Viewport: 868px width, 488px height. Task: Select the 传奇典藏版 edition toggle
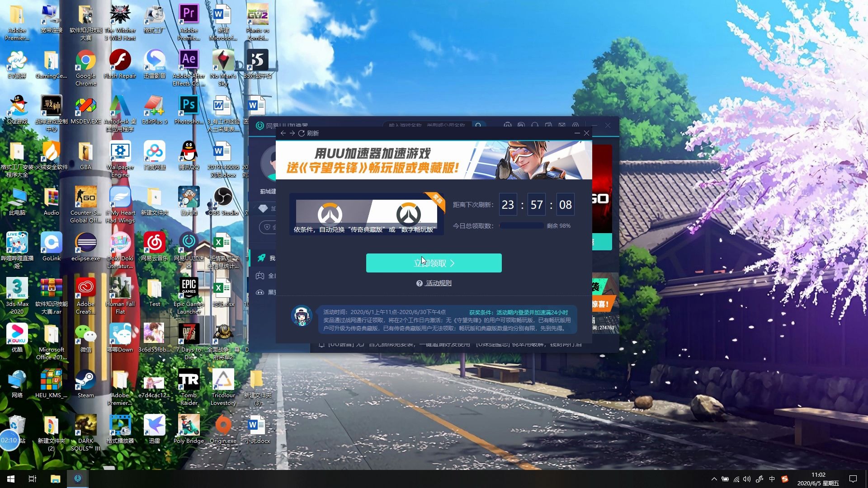click(x=330, y=215)
